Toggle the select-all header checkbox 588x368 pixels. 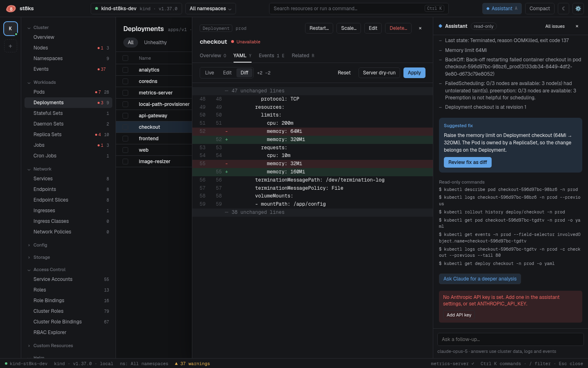pos(125,58)
